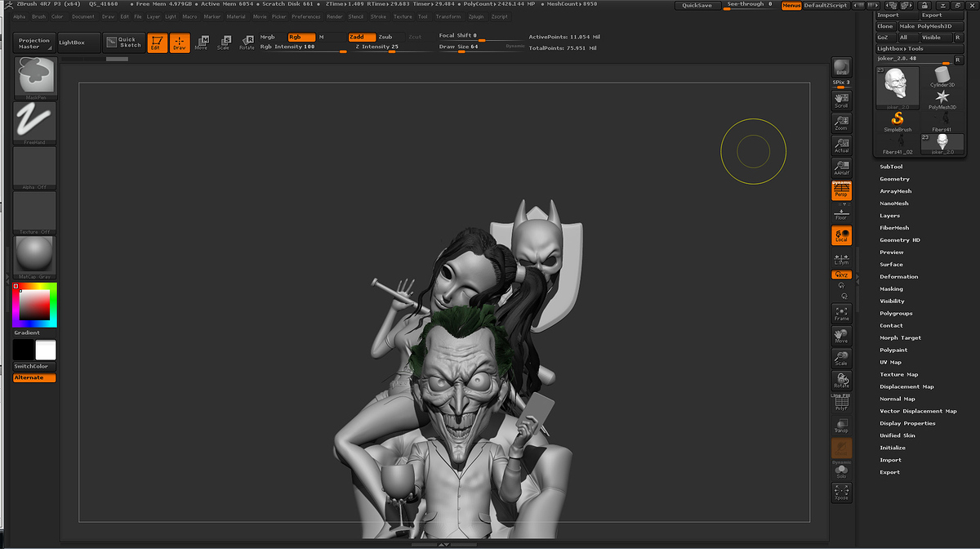980x549 pixels.
Task: Click the Move view icon in right shelf
Action: (841, 336)
